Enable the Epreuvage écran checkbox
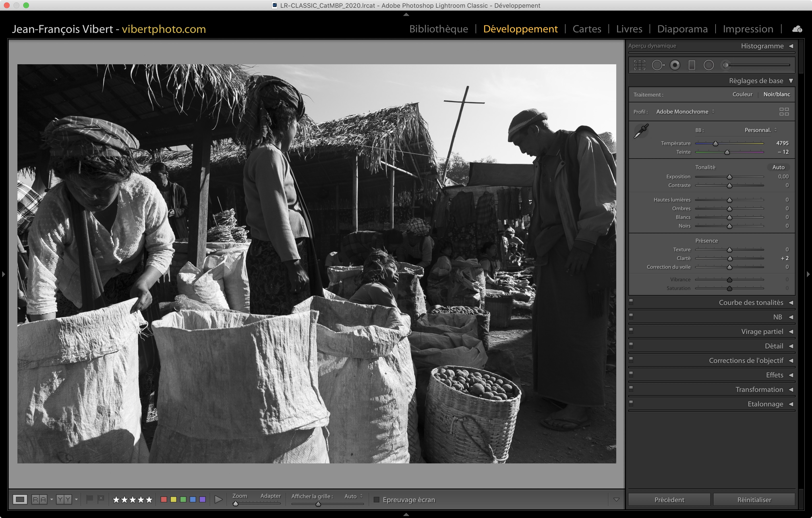Viewport: 812px width, 518px height. pyautogui.click(x=377, y=499)
